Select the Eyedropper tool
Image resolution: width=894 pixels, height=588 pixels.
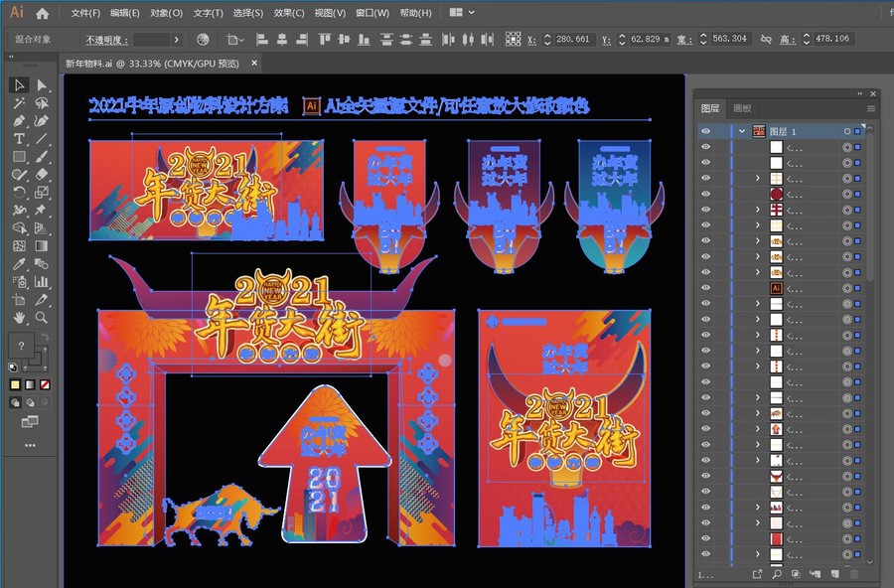point(19,263)
